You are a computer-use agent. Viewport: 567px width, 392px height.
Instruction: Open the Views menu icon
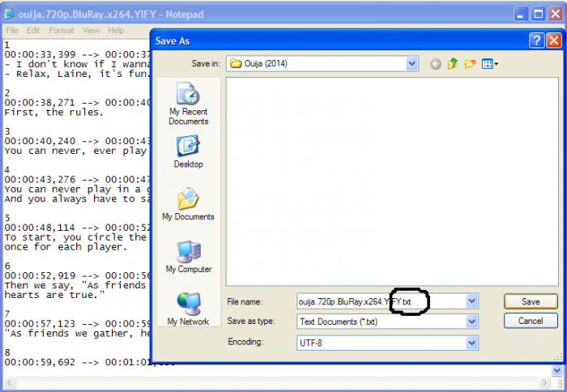click(x=489, y=64)
